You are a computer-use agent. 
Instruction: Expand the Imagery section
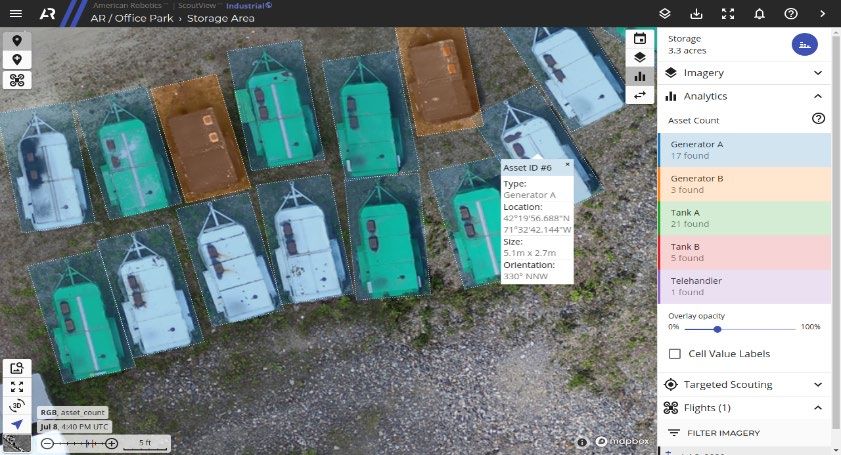pyautogui.click(x=743, y=73)
